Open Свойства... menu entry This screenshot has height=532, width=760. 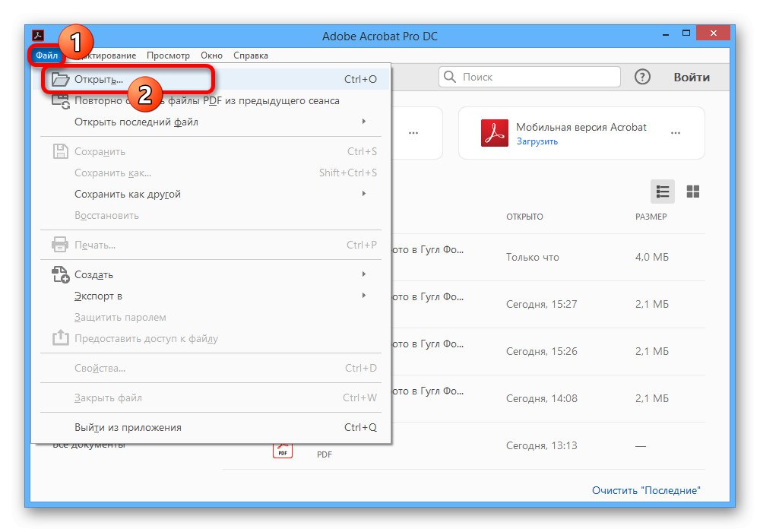[211, 369]
